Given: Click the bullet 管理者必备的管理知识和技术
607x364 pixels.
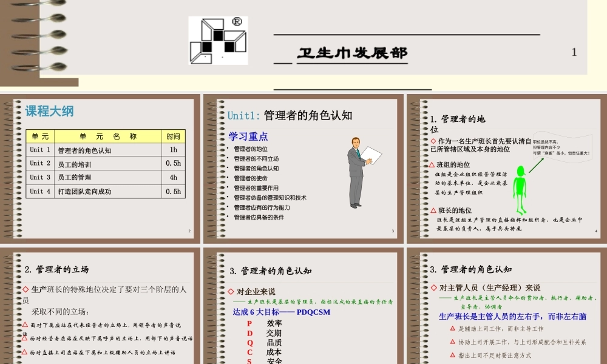Looking at the screenshot, I should (270, 198).
